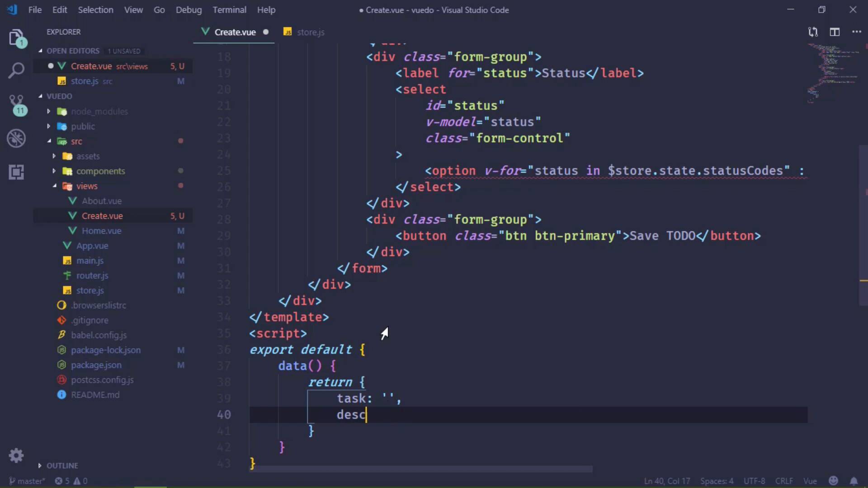Select store.js in Open Editors list
The height and width of the screenshot is (488, 868).
tap(113, 81)
